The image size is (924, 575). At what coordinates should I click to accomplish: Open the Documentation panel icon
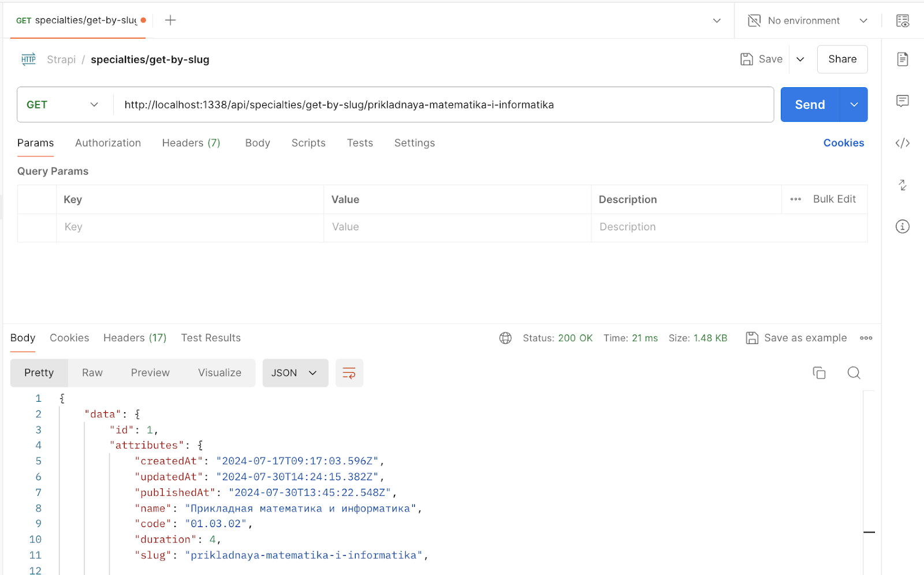coord(903,59)
